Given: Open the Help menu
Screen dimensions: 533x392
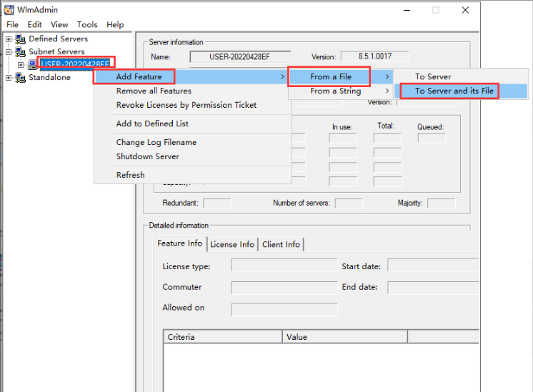Looking at the screenshot, I should (x=115, y=24).
